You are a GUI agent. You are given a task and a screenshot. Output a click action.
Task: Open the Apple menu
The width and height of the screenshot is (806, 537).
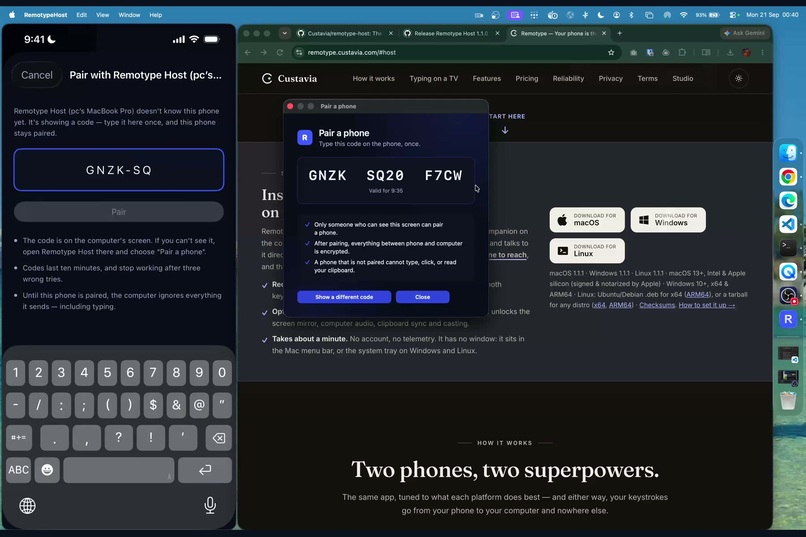click(x=11, y=15)
